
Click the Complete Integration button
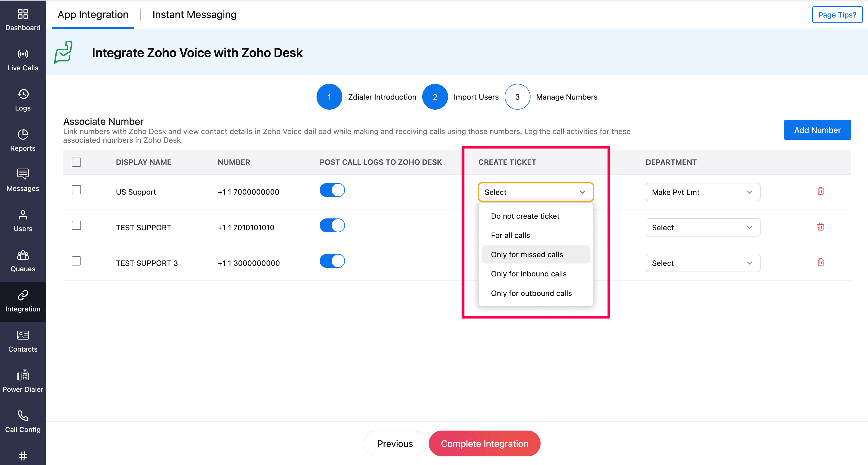pyautogui.click(x=484, y=443)
